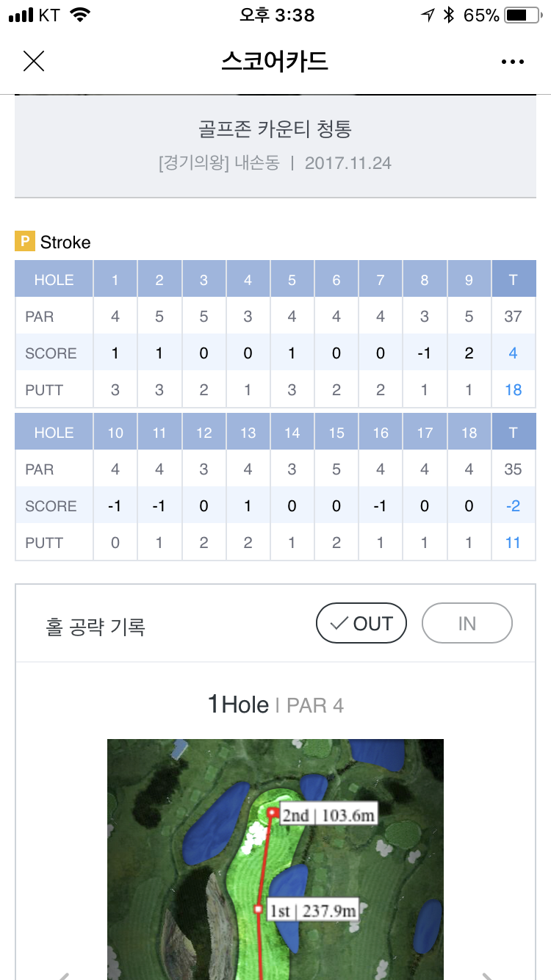Viewport: 551px width, 980px height.
Task: Tap front nine total score 4
Action: [x=513, y=353]
